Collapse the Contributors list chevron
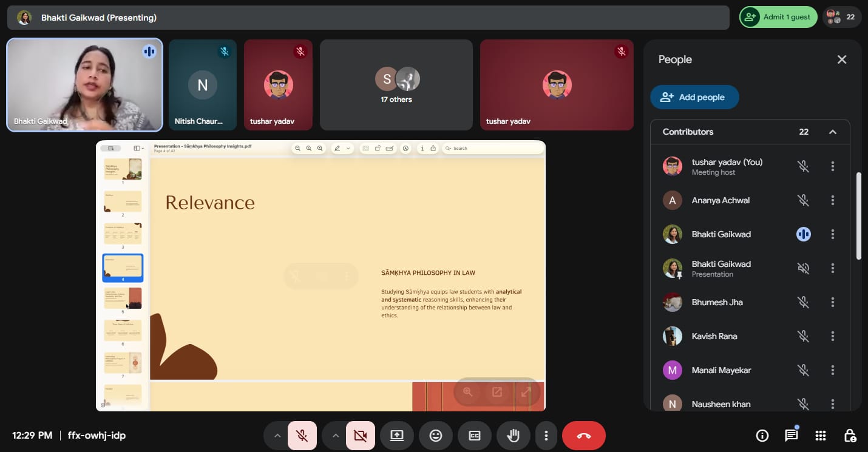868x452 pixels. (x=833, y=132)
